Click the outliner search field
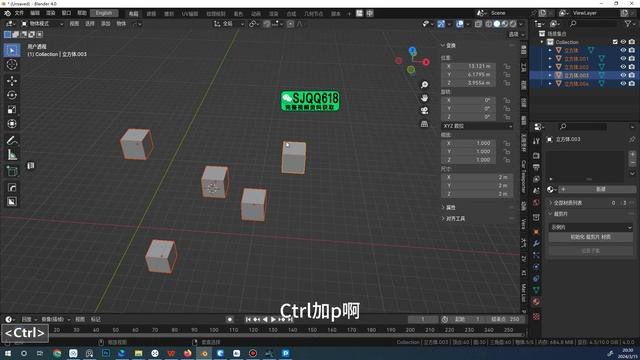Screen dimensions: 640x360 593,24
